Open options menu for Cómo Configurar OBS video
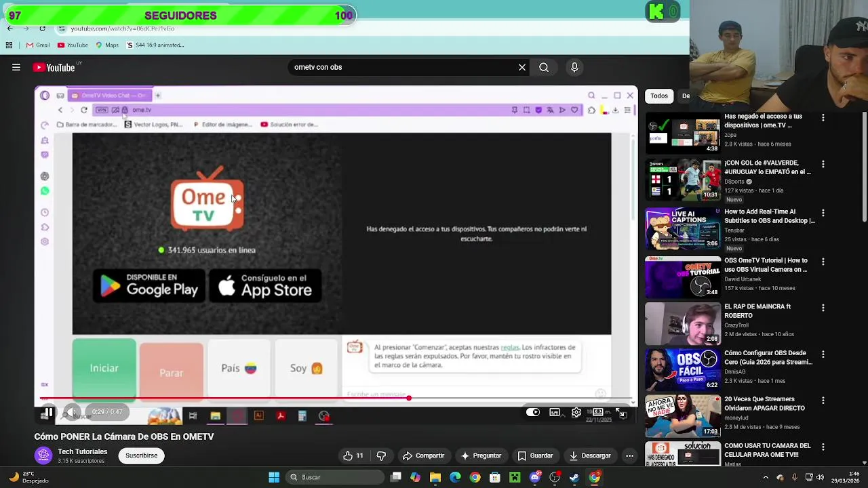This screenshot has width=868, height=488. tap(823, 354)
